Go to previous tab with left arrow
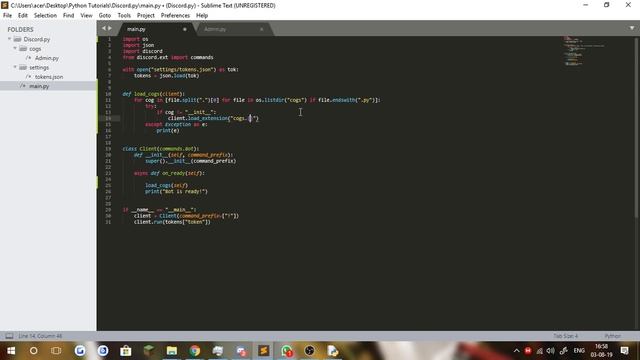Viewport: 640px width, 360px height. pos(104,28)
